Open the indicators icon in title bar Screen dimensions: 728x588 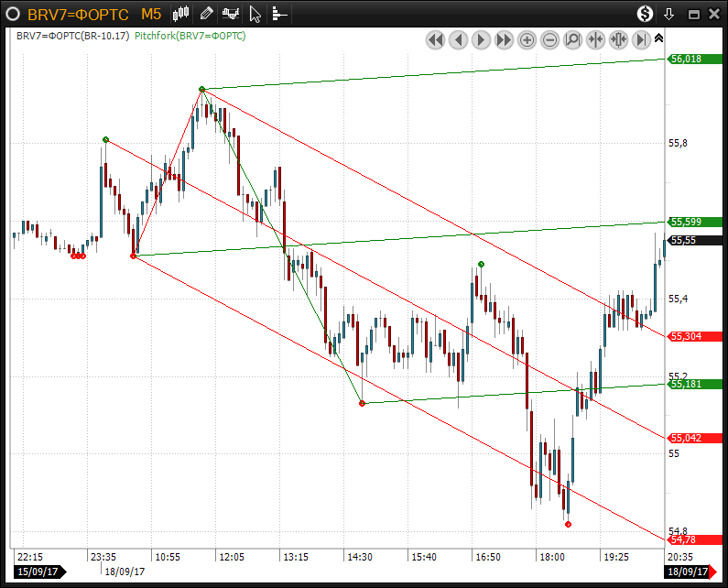point(232,14)
